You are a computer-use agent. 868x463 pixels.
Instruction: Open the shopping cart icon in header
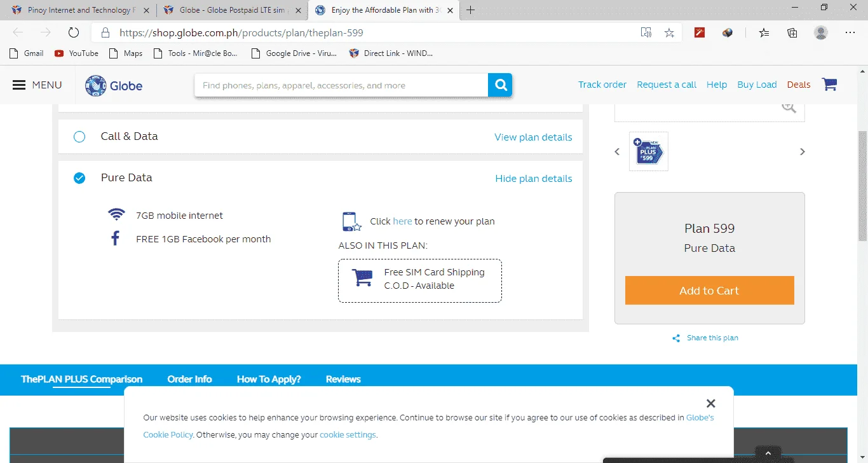829,85
